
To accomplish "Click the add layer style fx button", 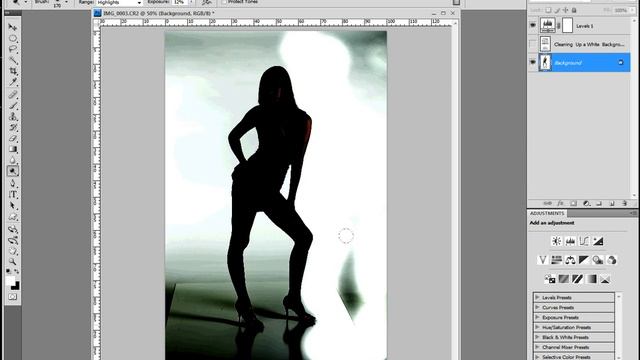I will pos(561,203).
